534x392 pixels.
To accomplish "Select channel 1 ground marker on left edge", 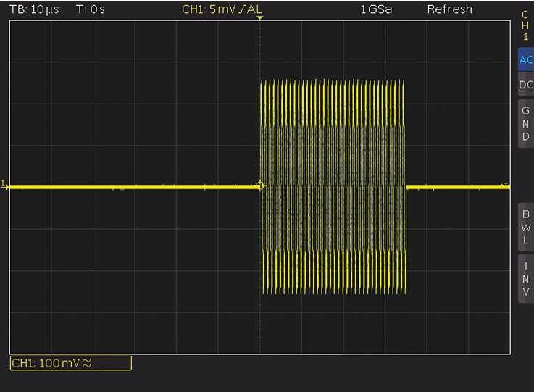I will pyautogui.click(x=5, y=184).
